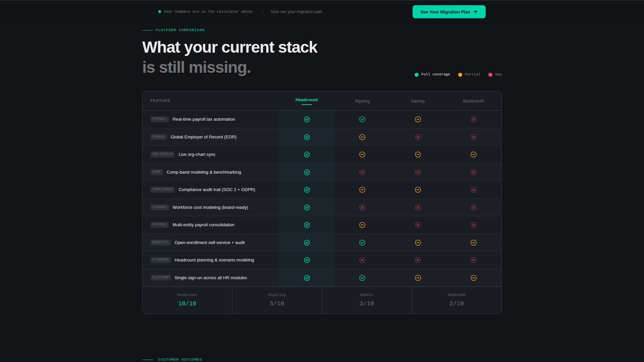Click BambooHR partial icon for Open-enrollment self-service
Viewport: 644px width, 362px height.
[x=474, y=243]
